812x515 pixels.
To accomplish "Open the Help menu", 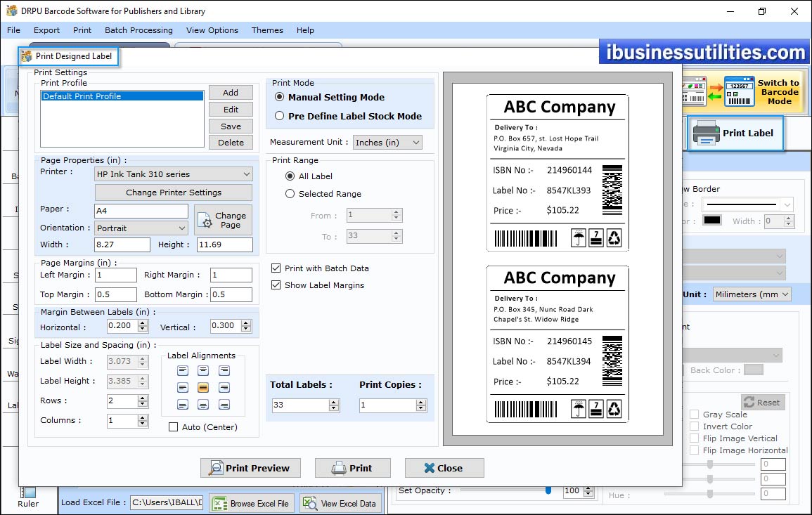I will tap(305, 30).
